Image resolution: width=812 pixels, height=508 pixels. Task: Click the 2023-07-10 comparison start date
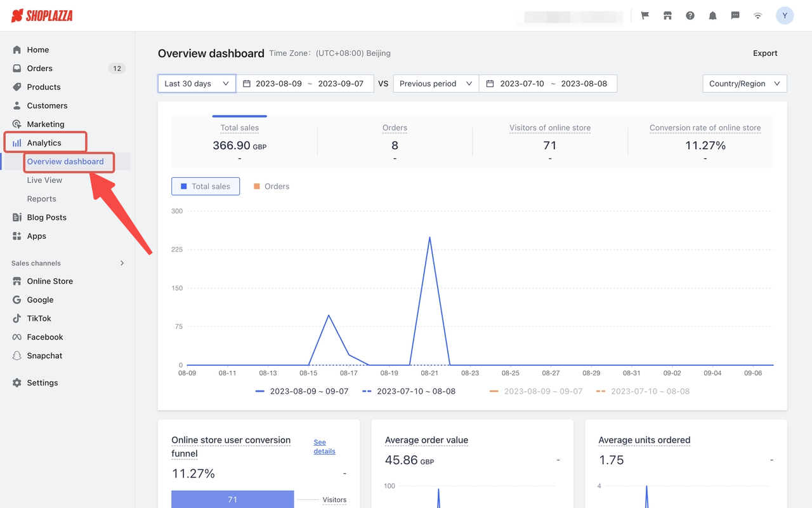(x=523, y=84)
